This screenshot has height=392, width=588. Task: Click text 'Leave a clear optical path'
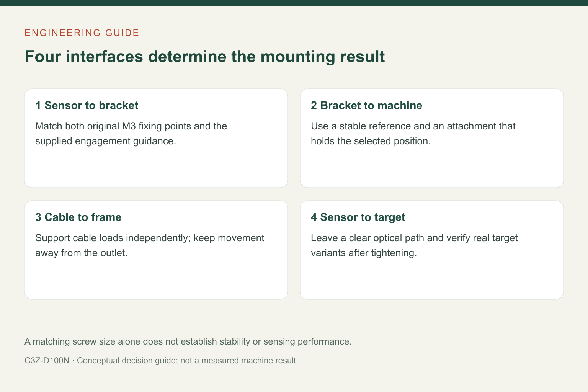coord(367,238)
